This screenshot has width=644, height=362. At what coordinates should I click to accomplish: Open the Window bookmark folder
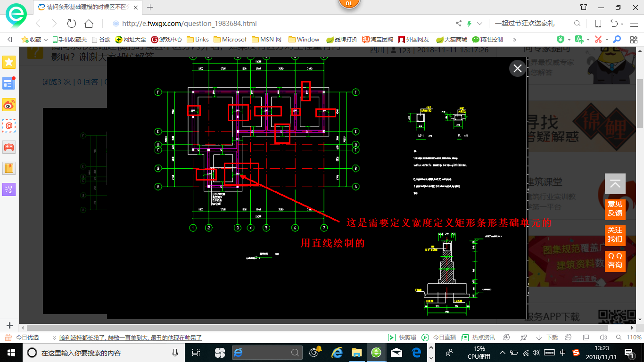304,40
